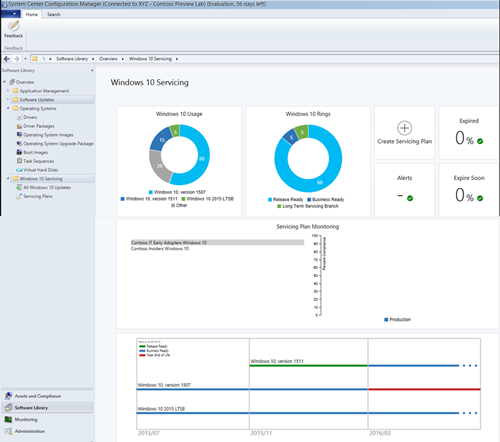
Task: Collapse the Overview tree node
Action: click(x=5, y=82)
